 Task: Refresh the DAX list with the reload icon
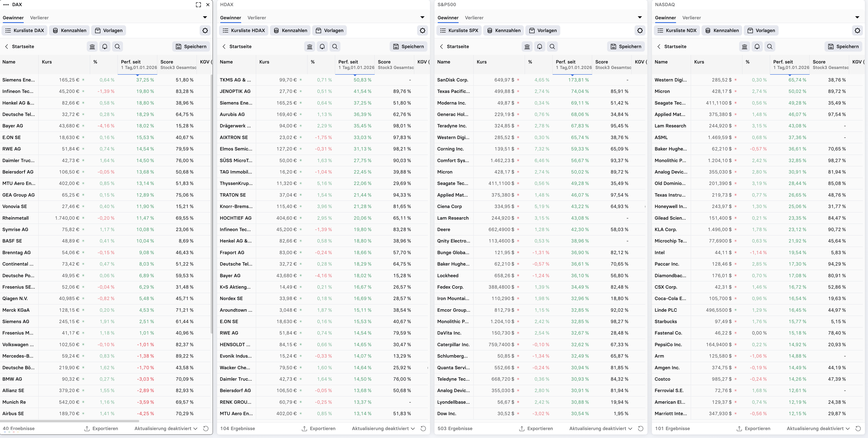click(x=206, y=429)
